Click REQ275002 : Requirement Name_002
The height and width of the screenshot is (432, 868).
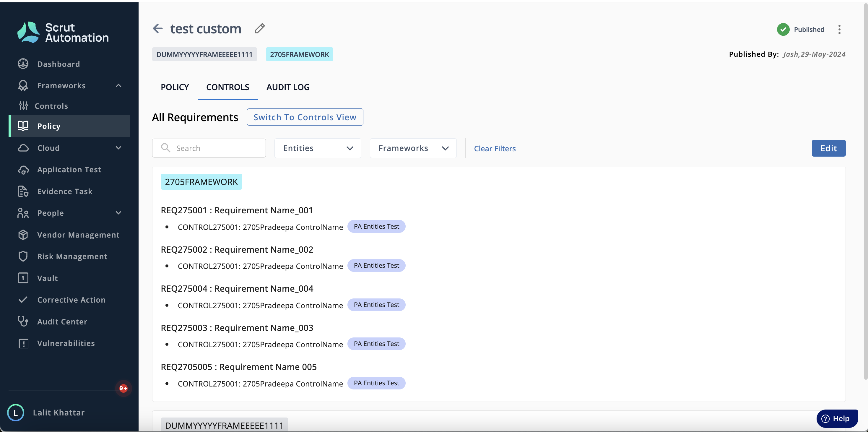[x=237, y=250]
